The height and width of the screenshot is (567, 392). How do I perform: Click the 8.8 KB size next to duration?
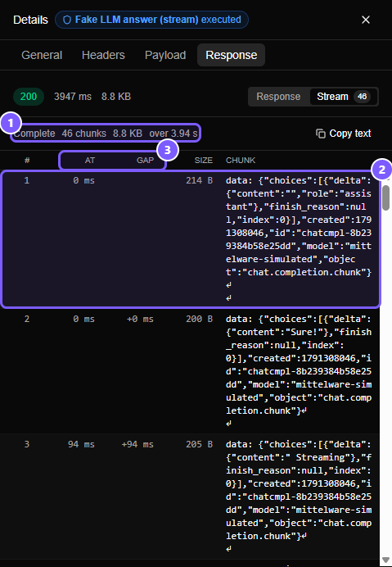click(116, 97)
